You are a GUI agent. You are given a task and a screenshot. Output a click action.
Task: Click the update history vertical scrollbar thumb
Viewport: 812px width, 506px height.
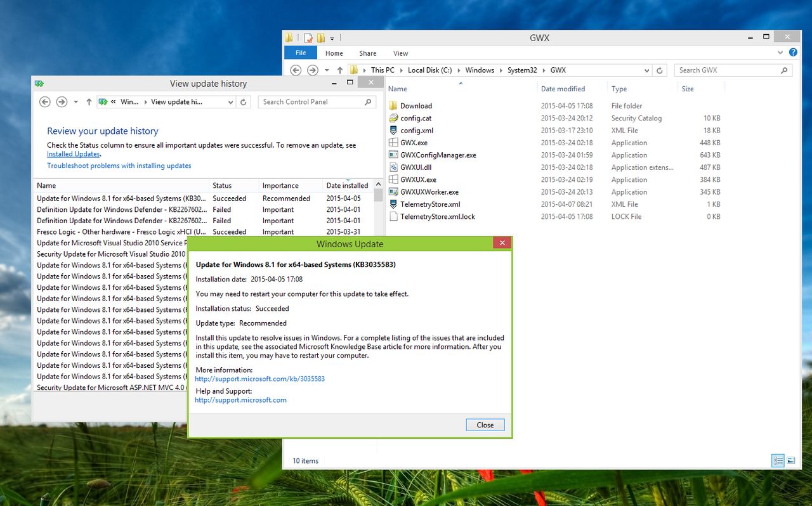[x=378, y=195]
